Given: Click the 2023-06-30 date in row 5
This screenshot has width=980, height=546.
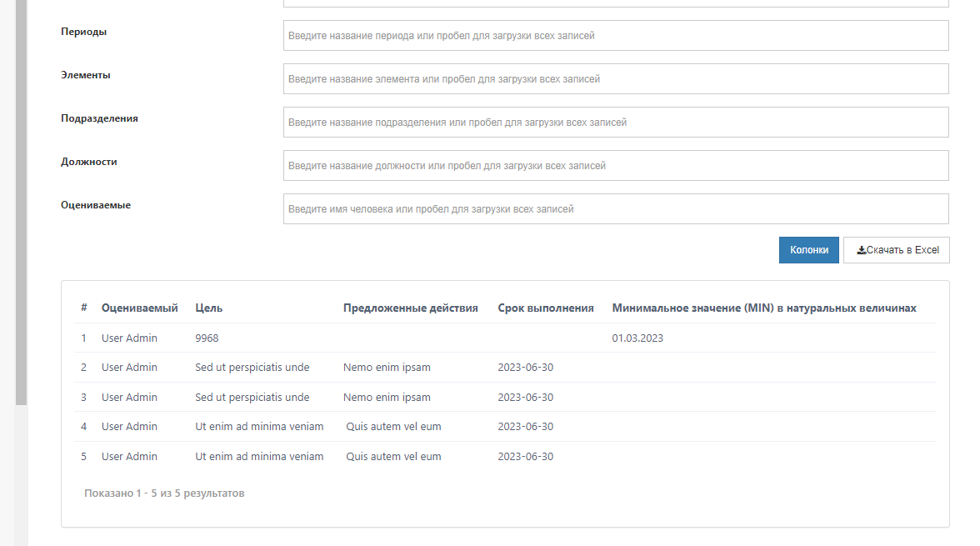Looking at the screenshot, I should click(525, 457).
